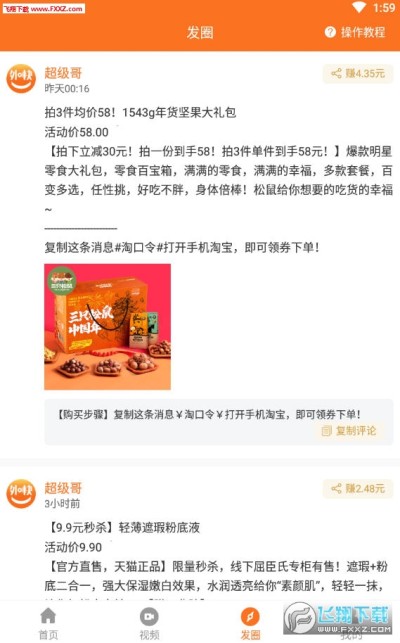
Task: Select the 发圈 compass icon
Action: tap(250, 616)
